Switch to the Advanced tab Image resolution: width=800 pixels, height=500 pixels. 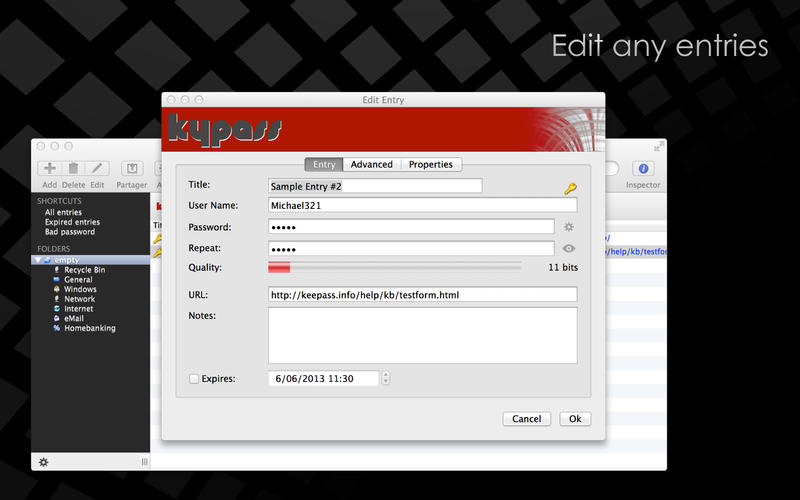371,164
